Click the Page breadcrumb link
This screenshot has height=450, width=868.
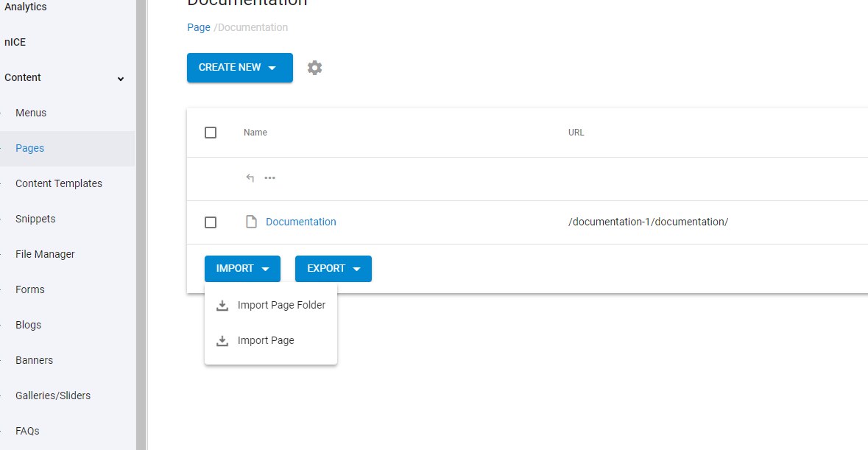[198, 27]
